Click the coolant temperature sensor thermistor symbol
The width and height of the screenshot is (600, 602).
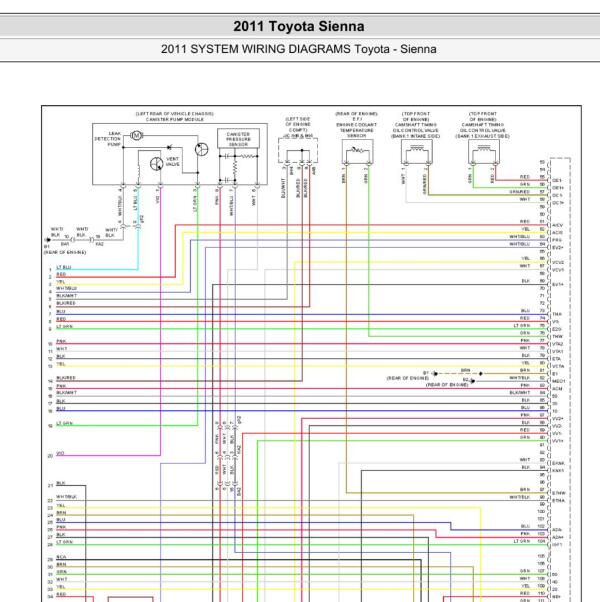(357, 149)
